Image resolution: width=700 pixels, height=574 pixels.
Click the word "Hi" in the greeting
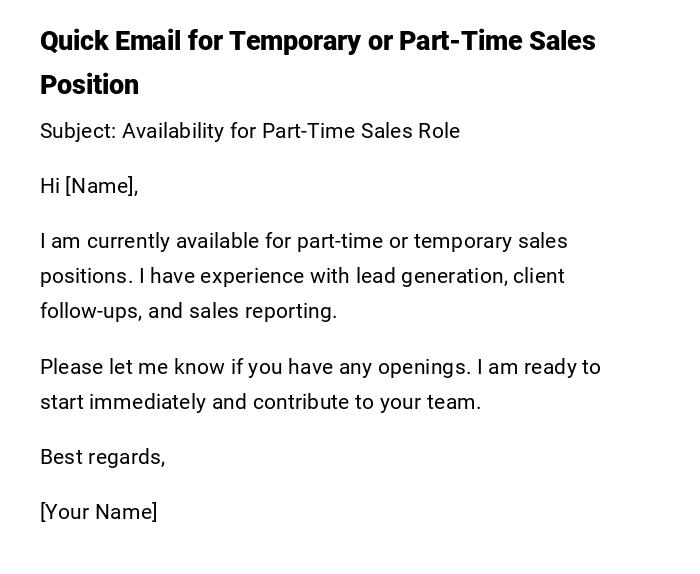point(50,186)
